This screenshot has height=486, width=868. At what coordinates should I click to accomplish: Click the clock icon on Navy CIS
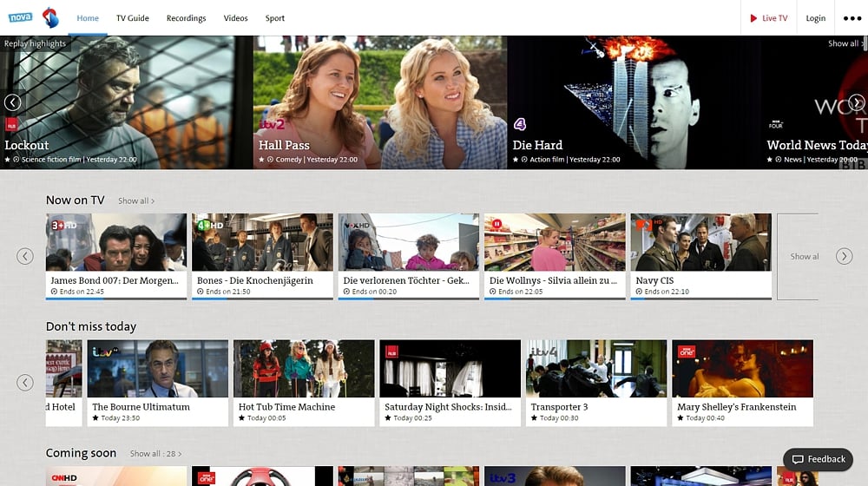[639, 292]
